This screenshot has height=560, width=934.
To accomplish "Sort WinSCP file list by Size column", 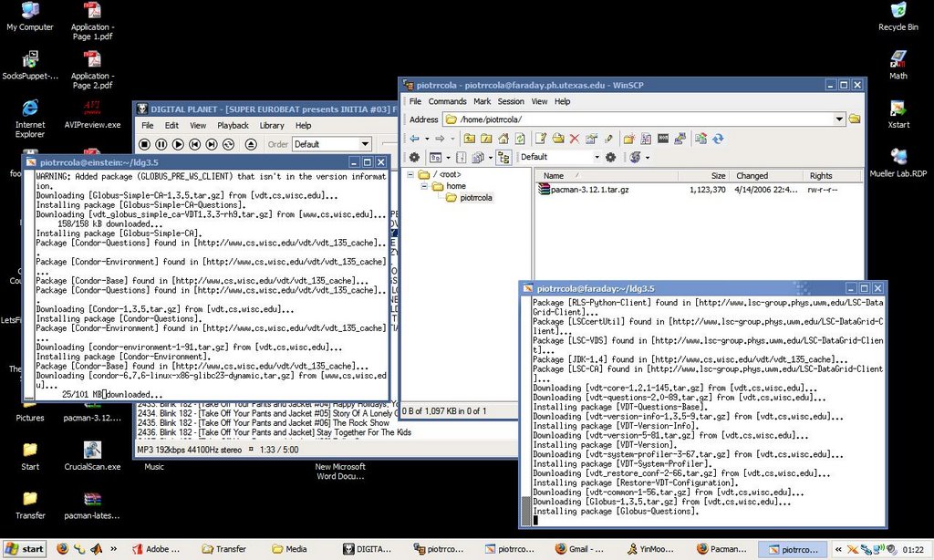I will (703, 176).
